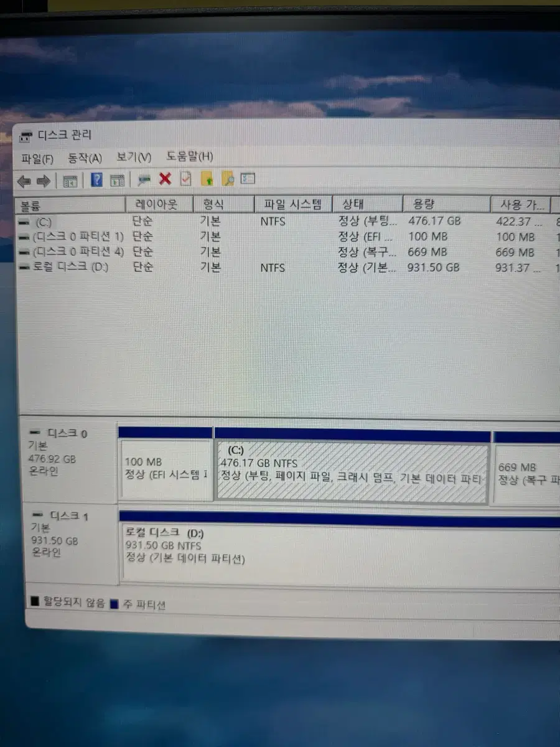Open the 동작(A) menu
560x747 pixels.
pos(85,158)
